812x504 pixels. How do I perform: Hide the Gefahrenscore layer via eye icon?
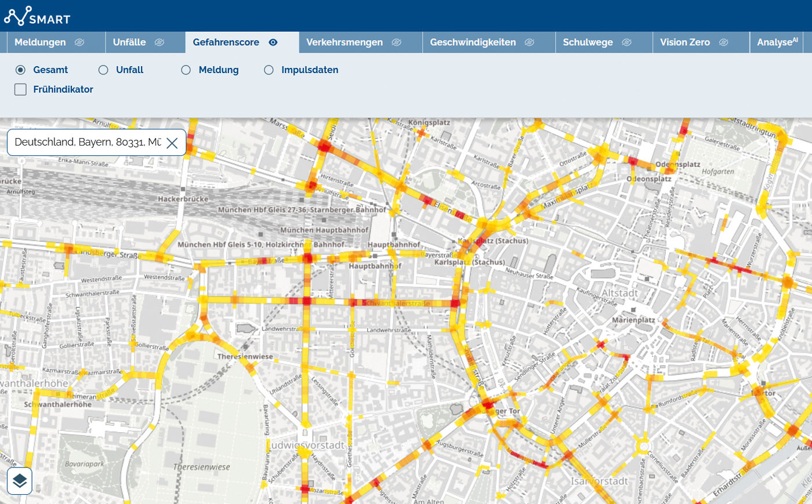tap(273, 42)
